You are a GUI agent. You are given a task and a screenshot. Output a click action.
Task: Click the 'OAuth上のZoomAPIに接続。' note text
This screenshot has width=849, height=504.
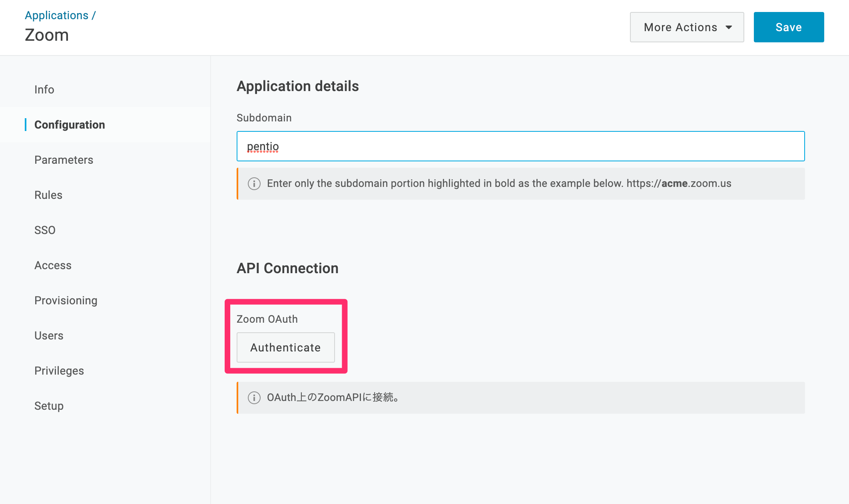(333, 397)
